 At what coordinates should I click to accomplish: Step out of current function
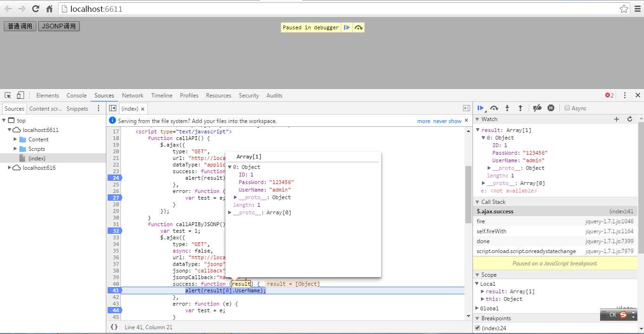click(520, 108)
